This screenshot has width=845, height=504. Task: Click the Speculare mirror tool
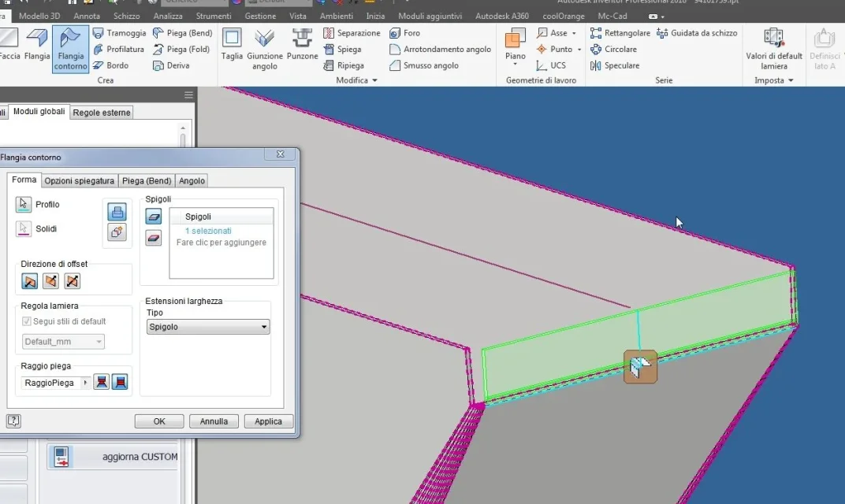[615, 65]
